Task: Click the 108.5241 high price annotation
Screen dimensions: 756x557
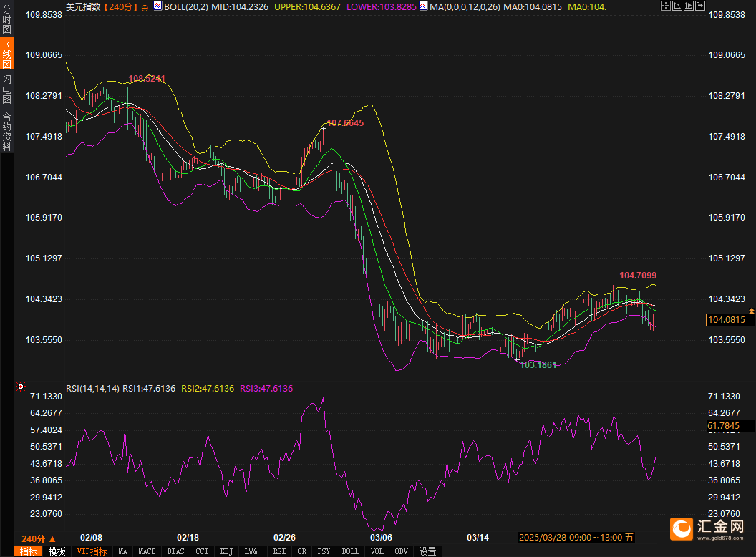Action: (147, 79)
